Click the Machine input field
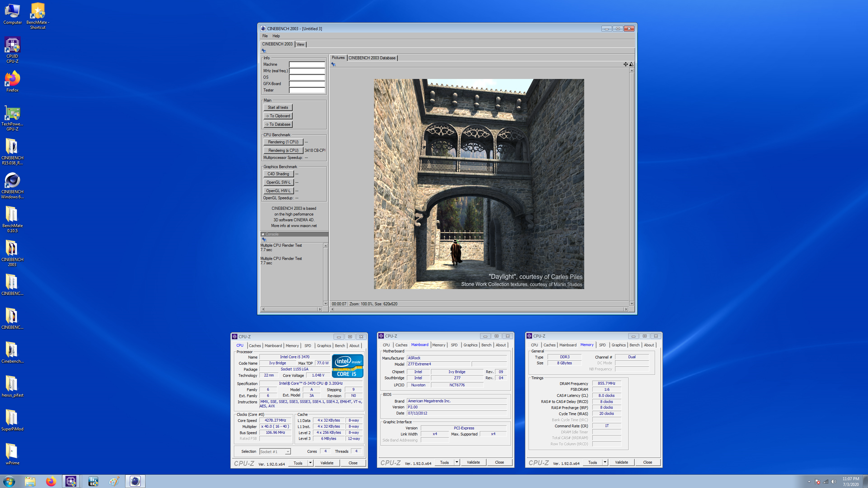 (x=307, y=64)
